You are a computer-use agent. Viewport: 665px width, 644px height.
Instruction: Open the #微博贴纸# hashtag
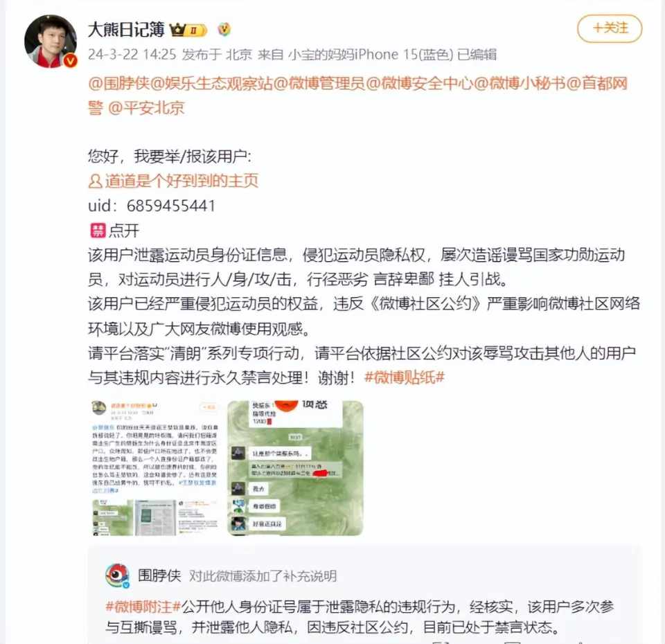[x=404, y=377]
